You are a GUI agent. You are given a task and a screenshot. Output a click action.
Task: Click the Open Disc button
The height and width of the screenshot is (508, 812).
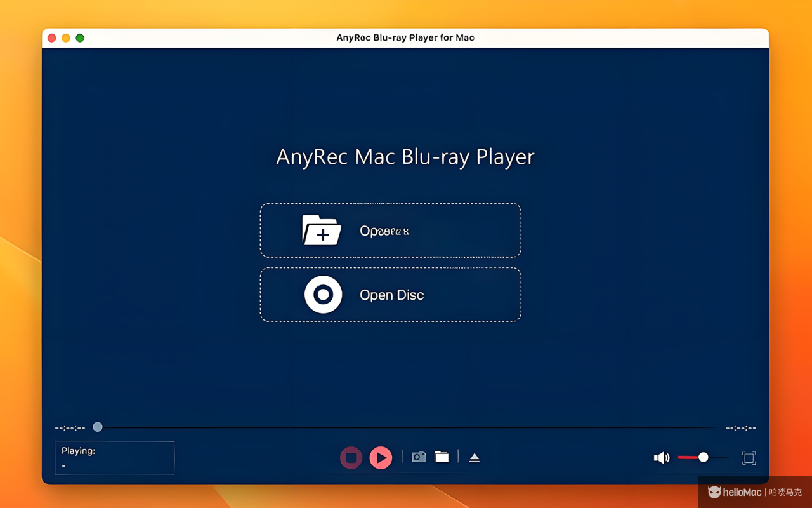[391, 295]
